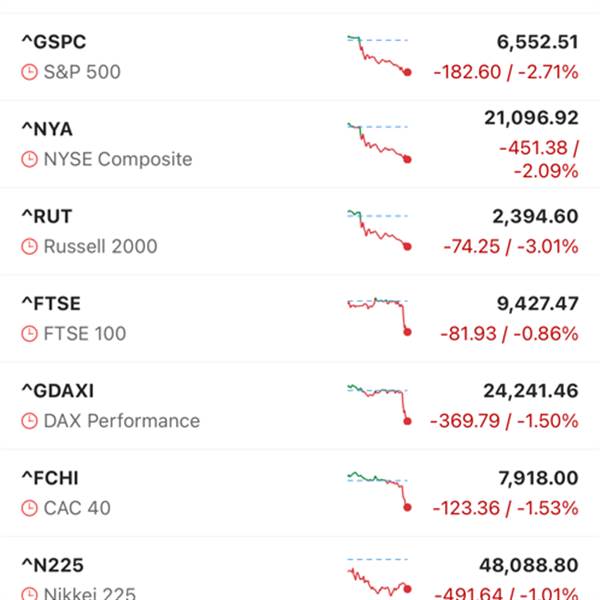Open the ^FTSE mini chart

(x=378, y=315)
